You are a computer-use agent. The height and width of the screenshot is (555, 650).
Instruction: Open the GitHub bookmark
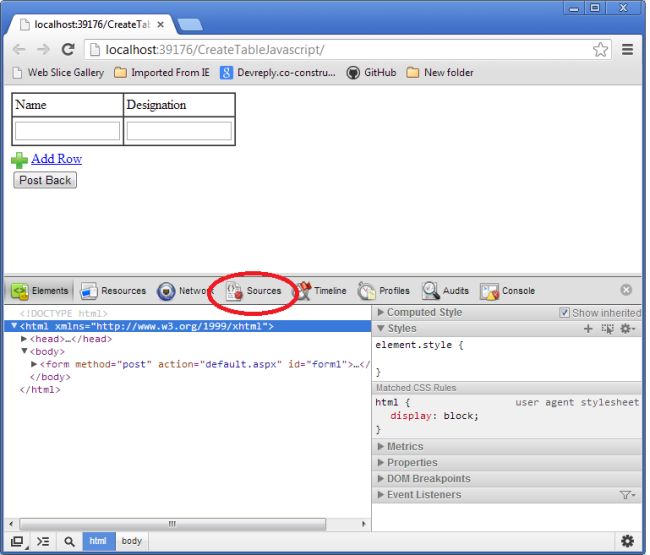[371, 73]
